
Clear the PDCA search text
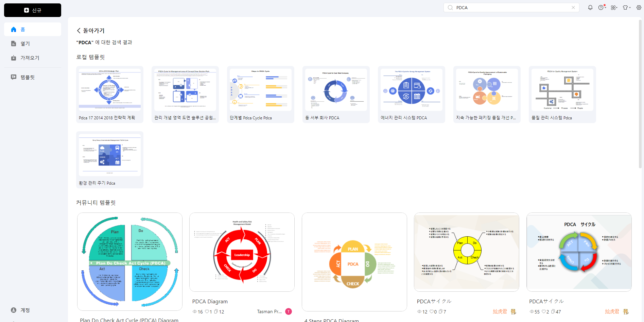[x=573, y=7]
